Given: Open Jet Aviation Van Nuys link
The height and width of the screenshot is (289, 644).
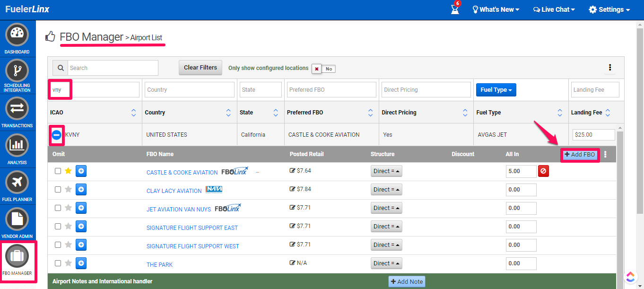Looking at the screenshot, I should [179, 210].
